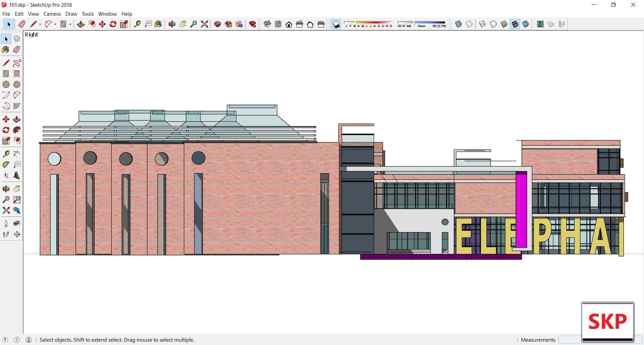The height and width of the screenshot is (345, 644).
Task: Select the Polygon tool in side toolbar
Action: [x=17, y=84]
